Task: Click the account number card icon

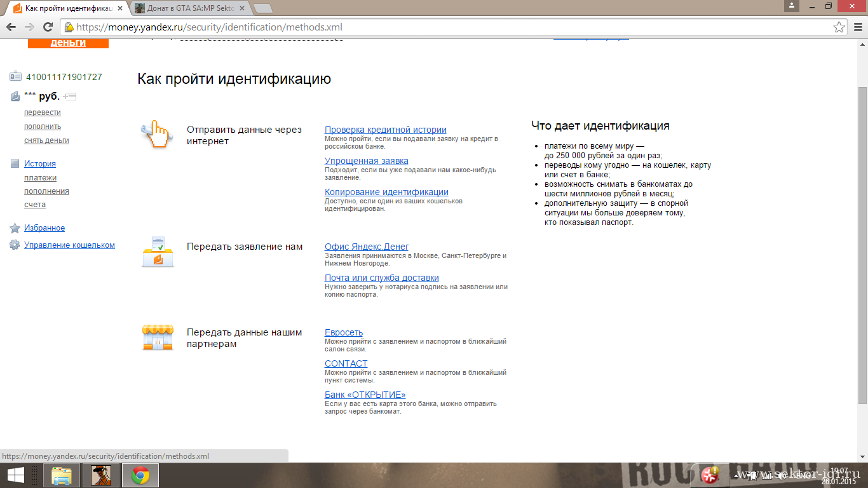Action: point(15,77)
